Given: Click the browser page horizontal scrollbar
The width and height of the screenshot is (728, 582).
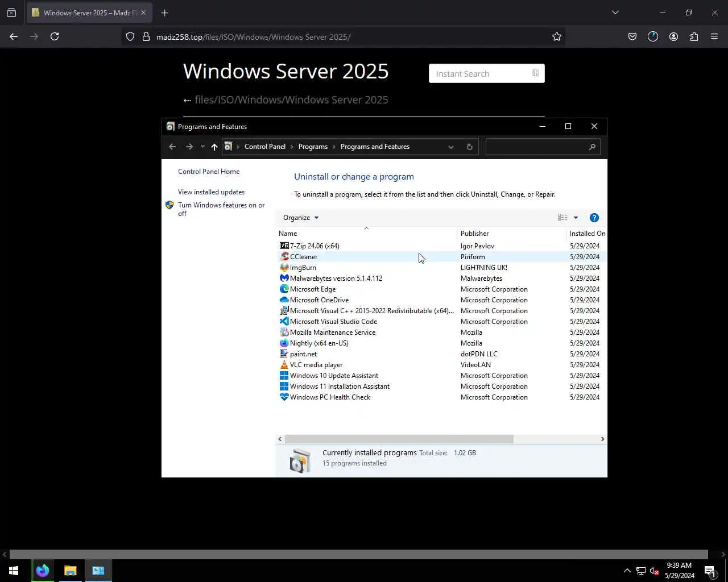Looking at the screenshot, I should (358, 554).
